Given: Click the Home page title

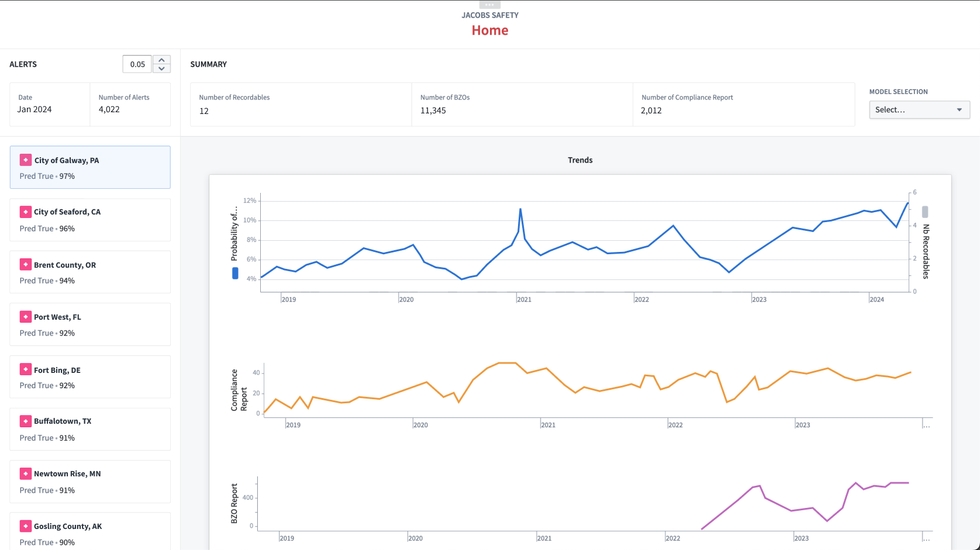Looking at the screenshot, I should pos(490,30).
